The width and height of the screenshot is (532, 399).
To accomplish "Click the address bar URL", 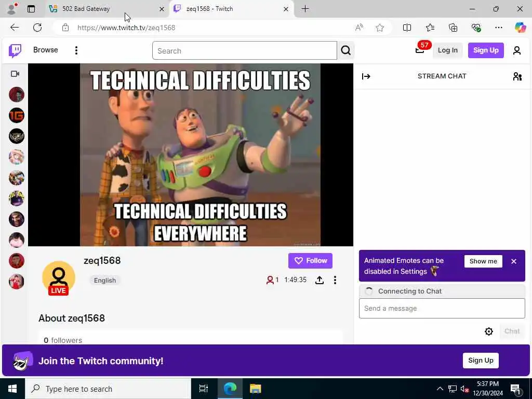I will click(x=126, y=28).
